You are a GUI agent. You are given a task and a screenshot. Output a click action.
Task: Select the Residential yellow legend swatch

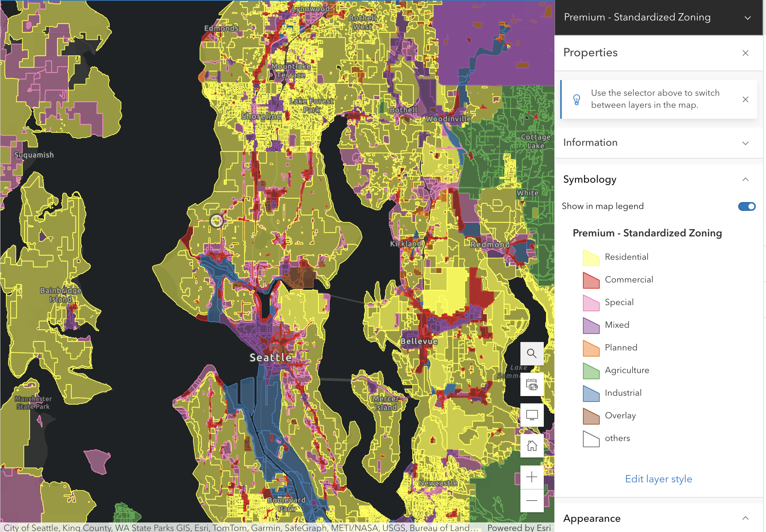[x=591, y=258]
